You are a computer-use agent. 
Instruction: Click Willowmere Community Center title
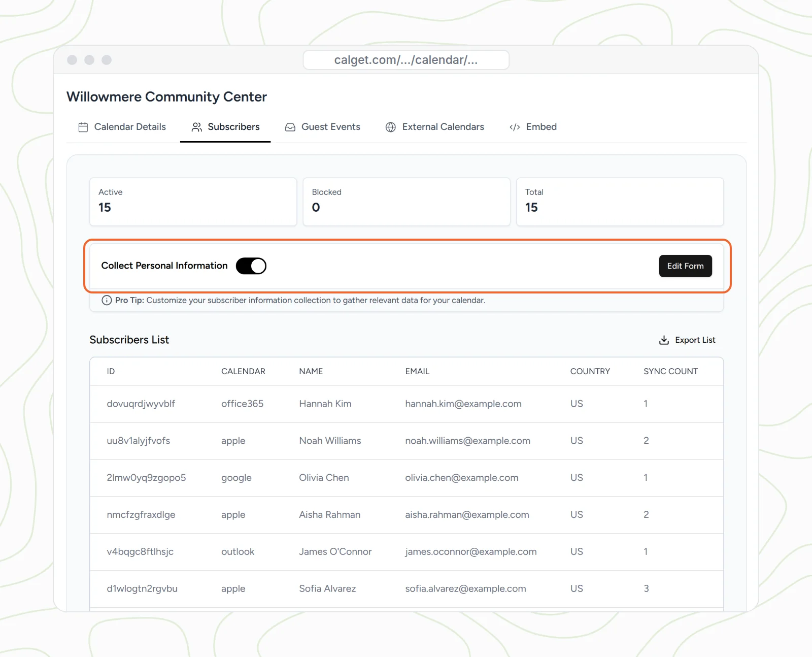[166, 96]
